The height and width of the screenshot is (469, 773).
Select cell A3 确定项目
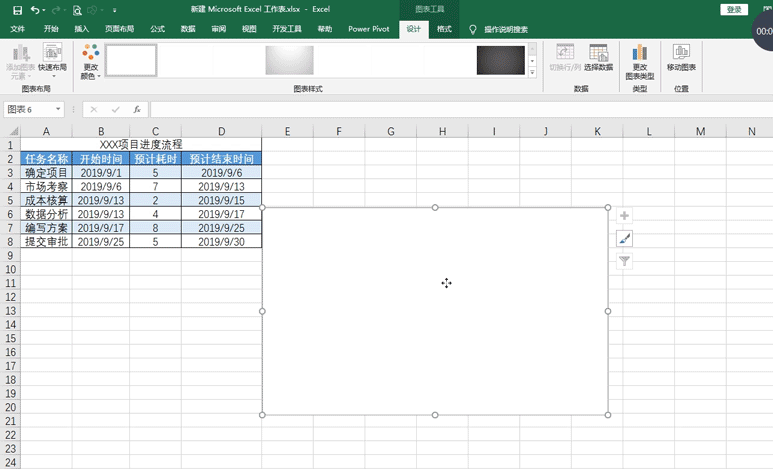pyautogui.click(x=46, y=172)
